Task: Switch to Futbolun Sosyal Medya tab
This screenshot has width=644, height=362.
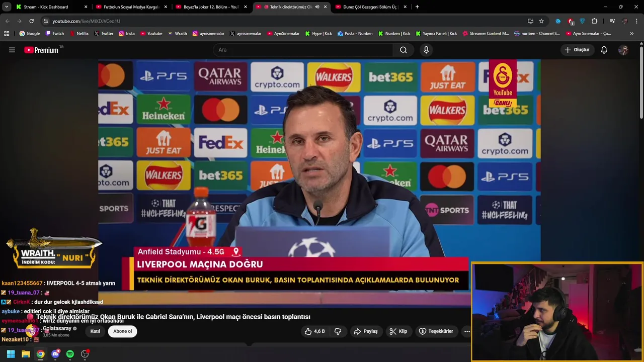Action: 132,7
